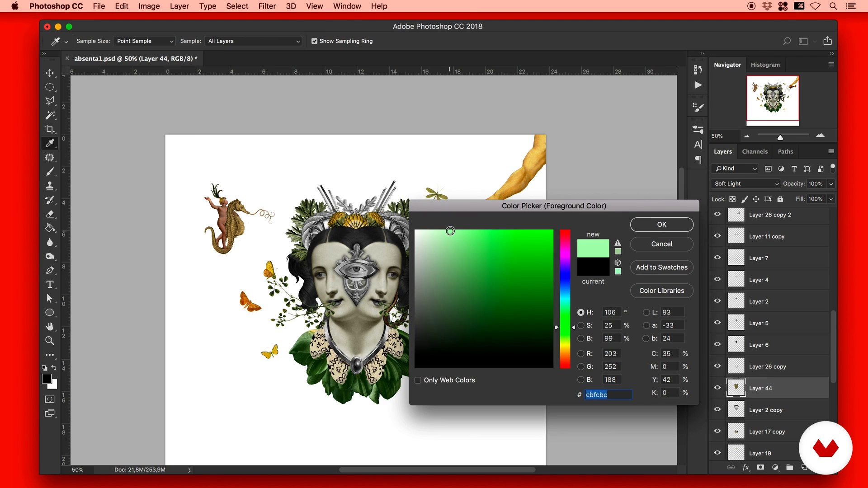
Task: Click OK in the Color Picker
Action: (661, 225)
